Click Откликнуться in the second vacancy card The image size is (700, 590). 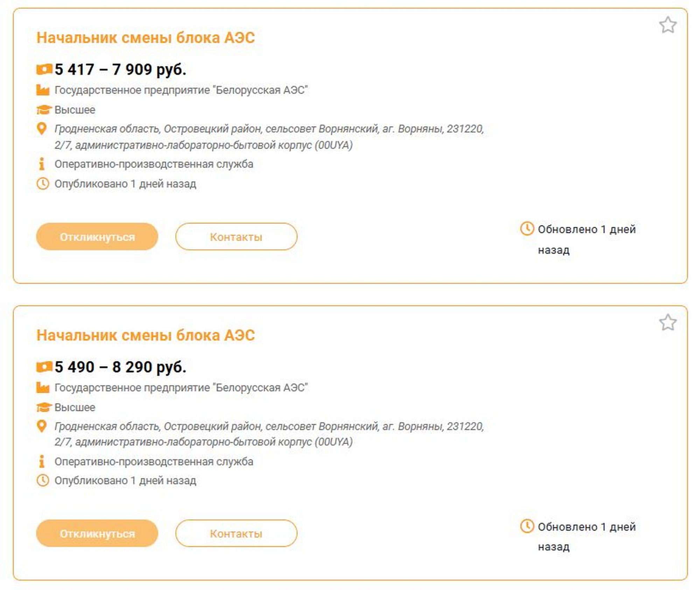(97, 533)
